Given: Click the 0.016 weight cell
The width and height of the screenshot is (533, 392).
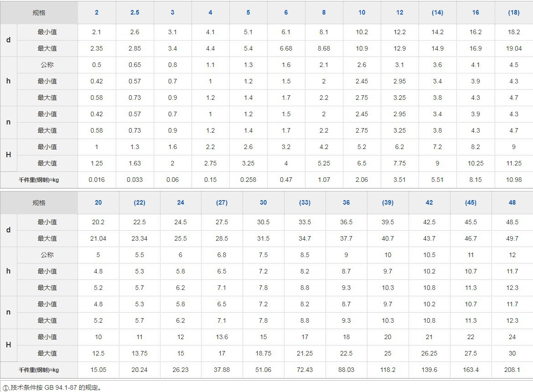Looking at the screenshot, I should click(x=97, y=180).
